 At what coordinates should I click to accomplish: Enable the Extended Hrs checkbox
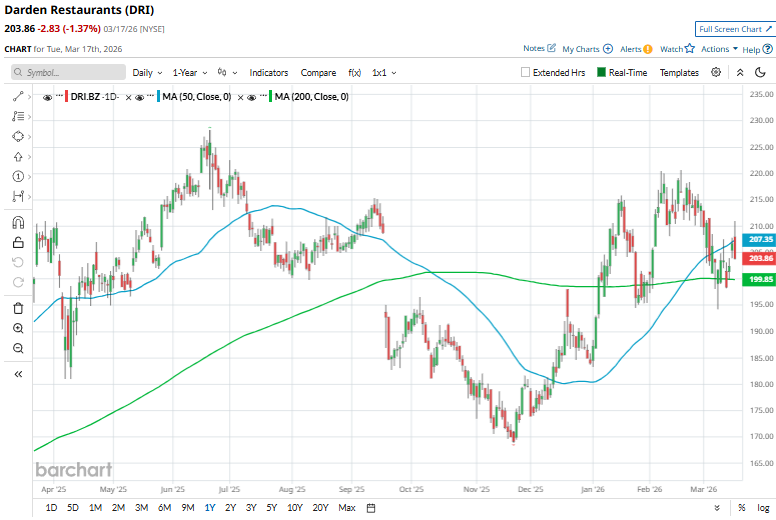(x=526, y=73)
